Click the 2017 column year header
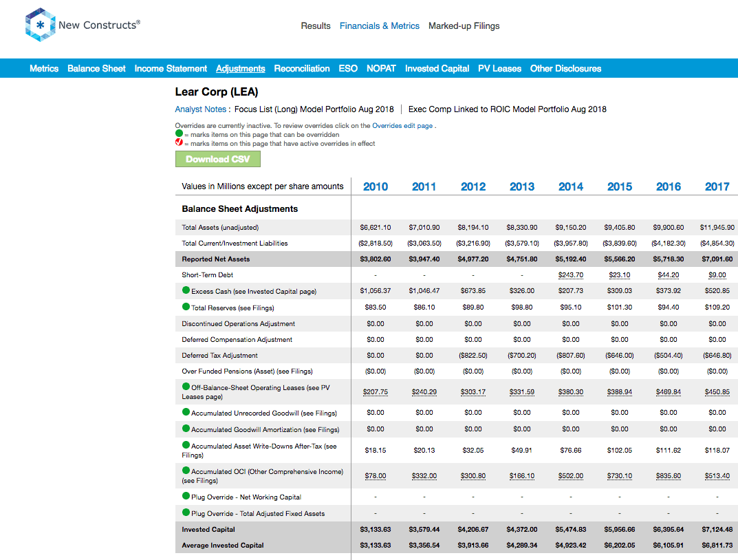This screenshot has width=738, height=560. tap(717, 187)
